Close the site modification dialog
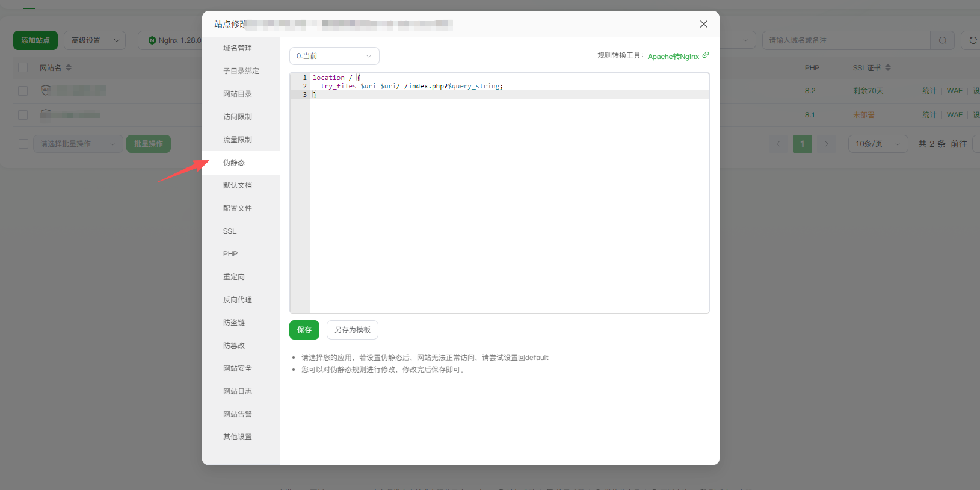This screenshot has height=490, width=980. (703, 24)
